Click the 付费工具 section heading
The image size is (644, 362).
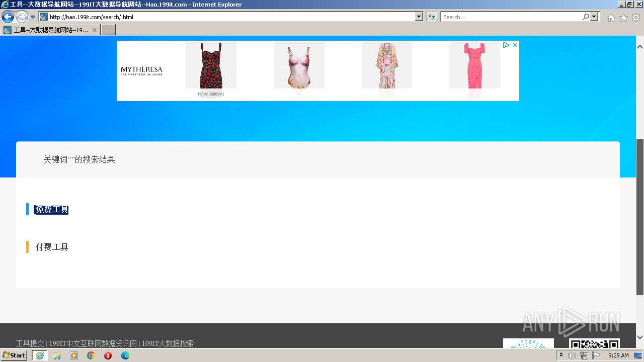click(52, 247)
